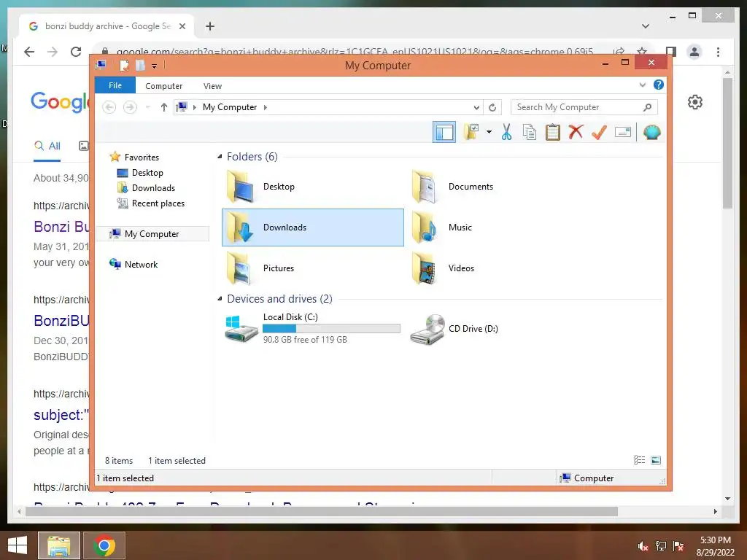This screenshot has width=747, height=560.
Task: Click the '8 items' status text
Action: 119,461
